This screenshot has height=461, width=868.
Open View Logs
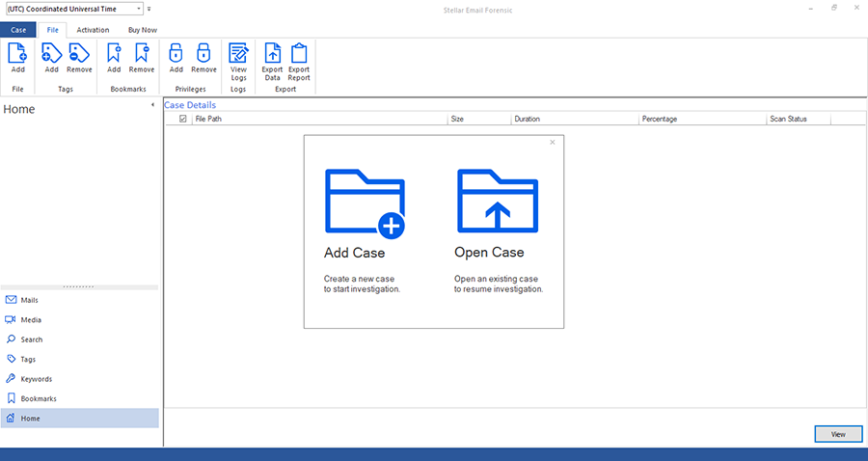(x=238, y=62)
